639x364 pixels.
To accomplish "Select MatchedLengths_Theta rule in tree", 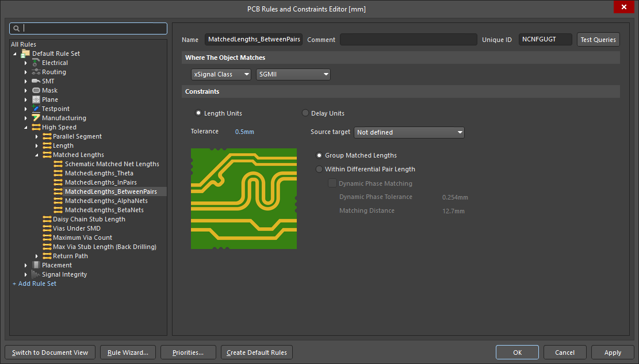I will coord(99,173).
